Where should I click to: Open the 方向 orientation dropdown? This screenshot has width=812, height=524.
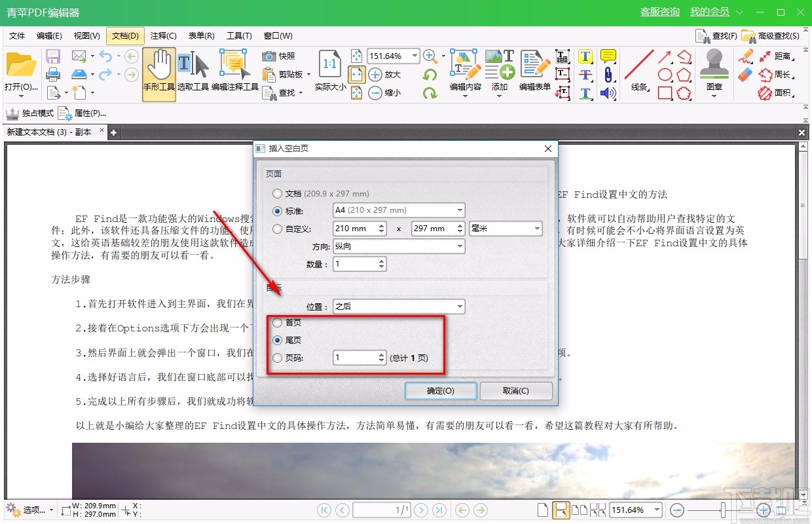tap(398, 246)
